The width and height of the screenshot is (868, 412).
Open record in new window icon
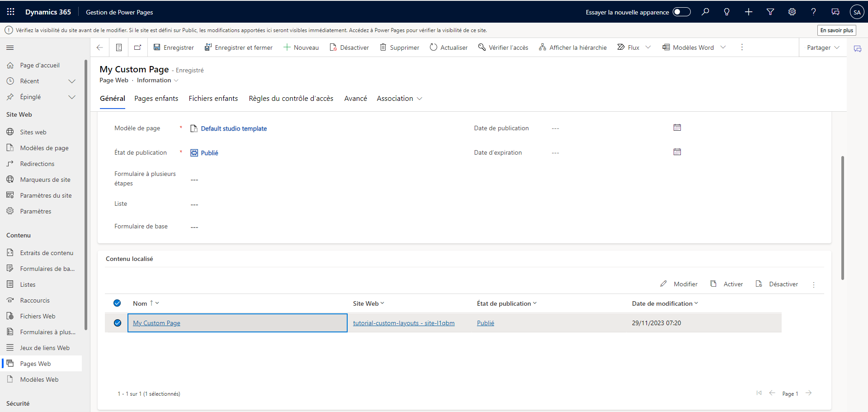(138, 47)
